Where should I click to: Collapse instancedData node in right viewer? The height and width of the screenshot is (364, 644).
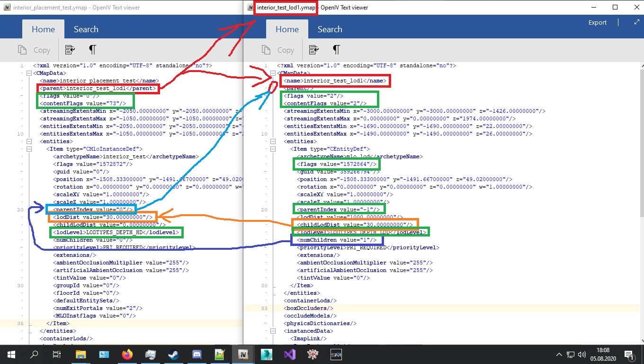pos(273,331)
